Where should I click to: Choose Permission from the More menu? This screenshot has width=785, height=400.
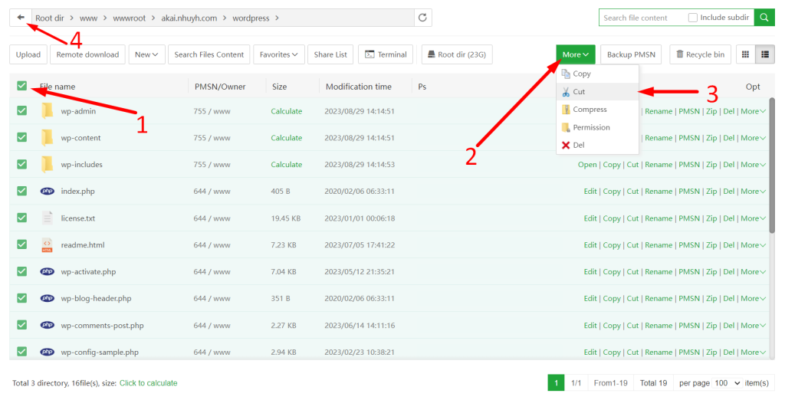tap(597, 127)
